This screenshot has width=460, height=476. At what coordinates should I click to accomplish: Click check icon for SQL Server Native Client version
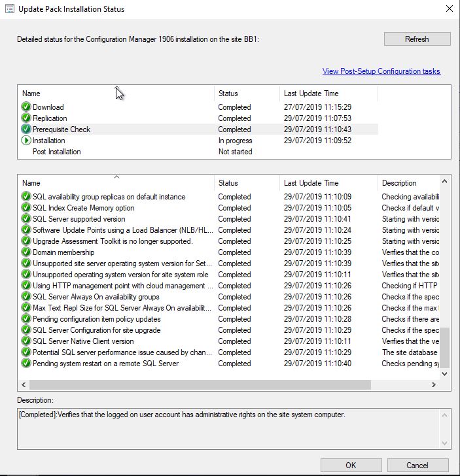(x=26, y=341)
